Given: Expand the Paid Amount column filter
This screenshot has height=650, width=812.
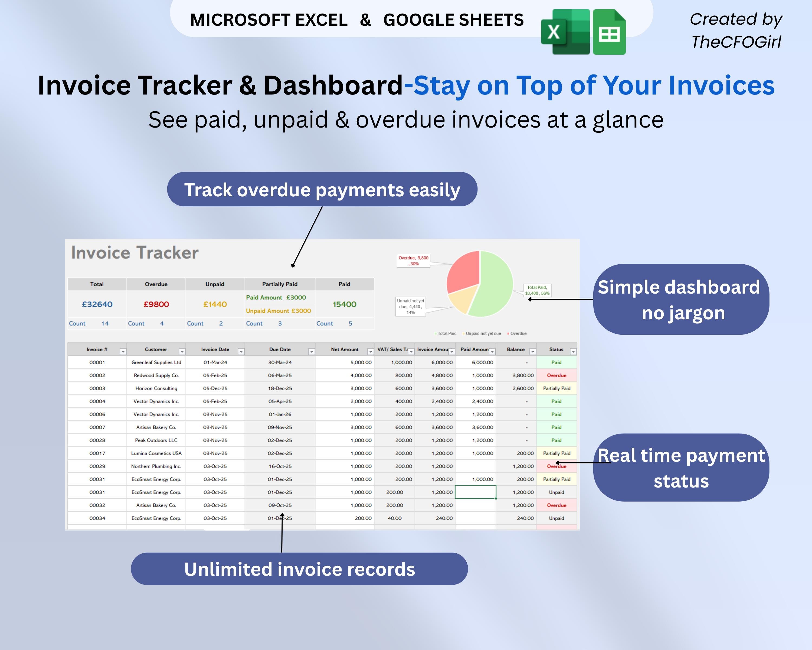Looking at the screenshot, I should [x=492, y=352].
